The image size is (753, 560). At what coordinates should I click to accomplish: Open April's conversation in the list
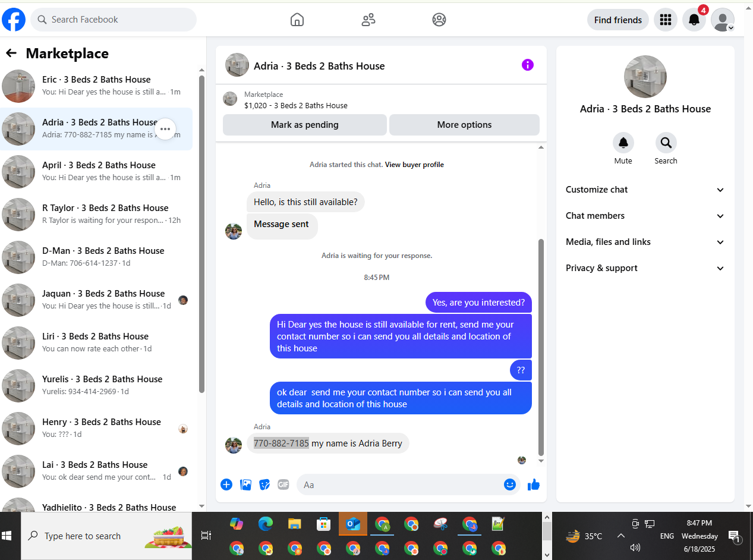[97, 172]
